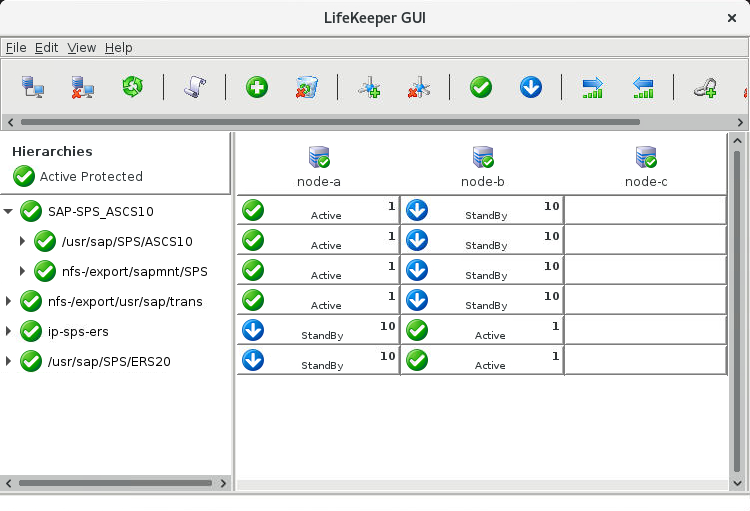Click the toolbar scrollbar left arrow
Viewport: 750px width, 511px height.
(x=11, y=122)
